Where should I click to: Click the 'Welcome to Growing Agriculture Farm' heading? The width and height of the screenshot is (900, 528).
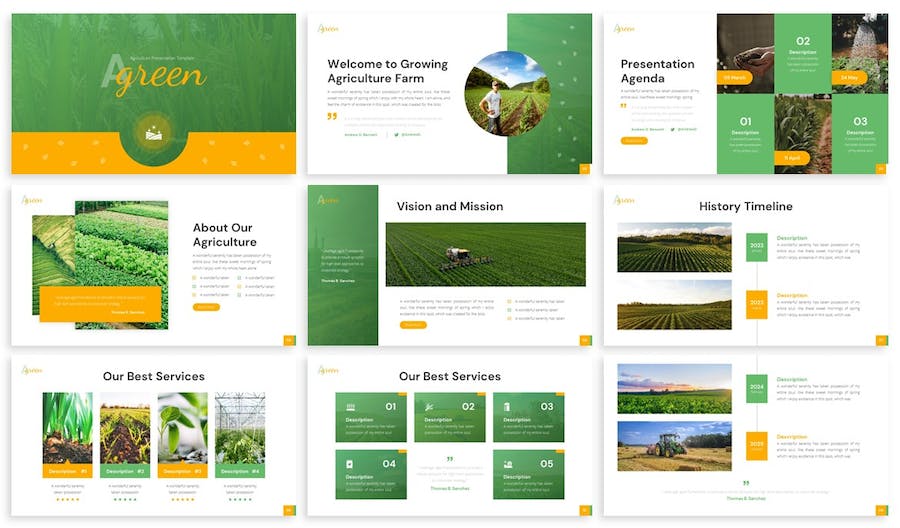pos(387,71)
